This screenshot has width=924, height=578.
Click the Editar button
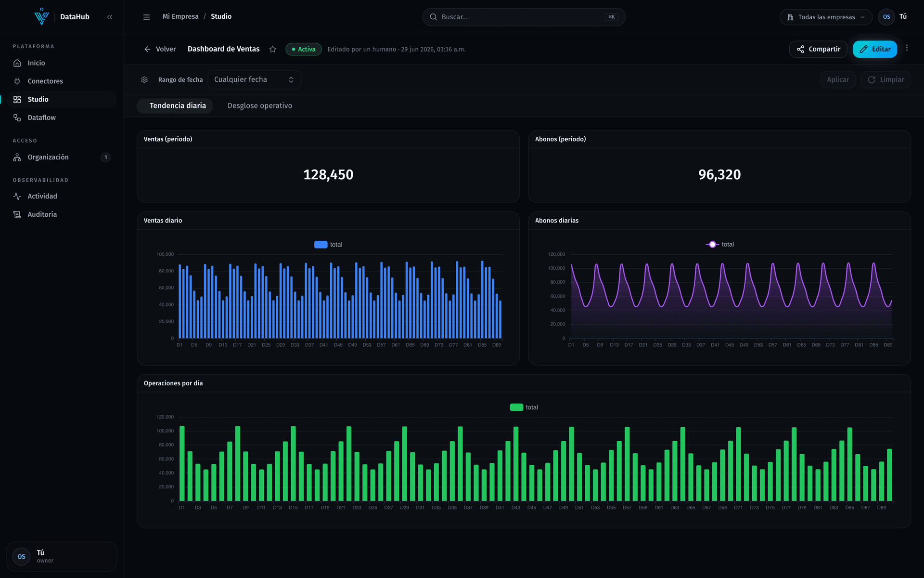(x=875, y=49)
